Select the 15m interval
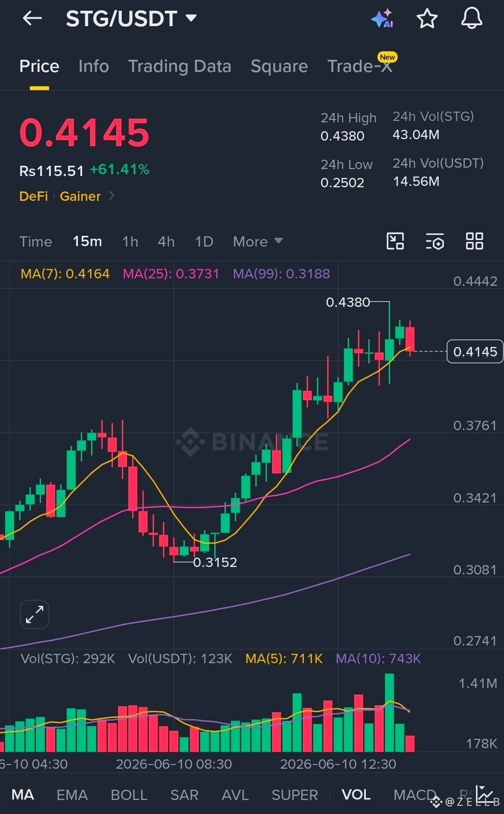The height and width of the screenshot is (814, 504). coord(87,241)
